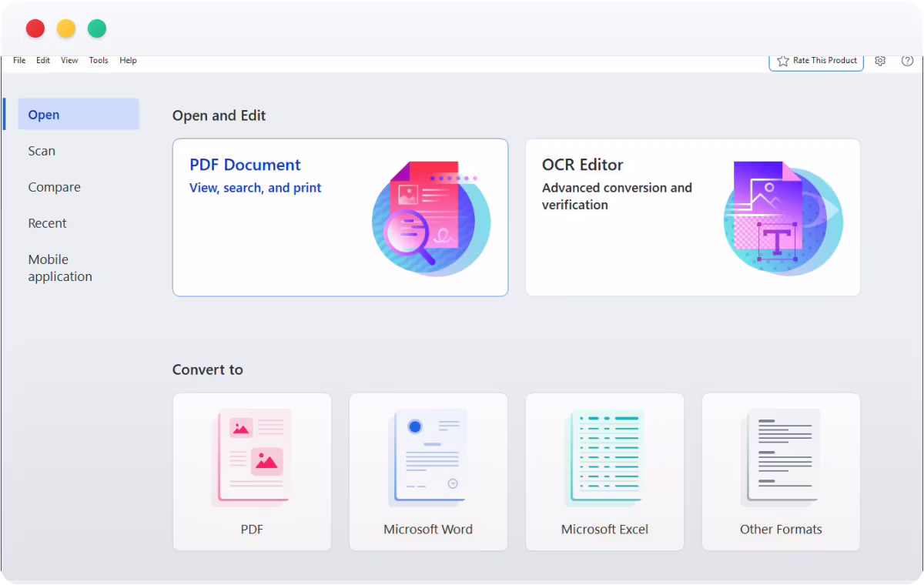Click 'View, search, and print' text
Image resolution: width=924 pixels, height=585 pixels.
256,188
